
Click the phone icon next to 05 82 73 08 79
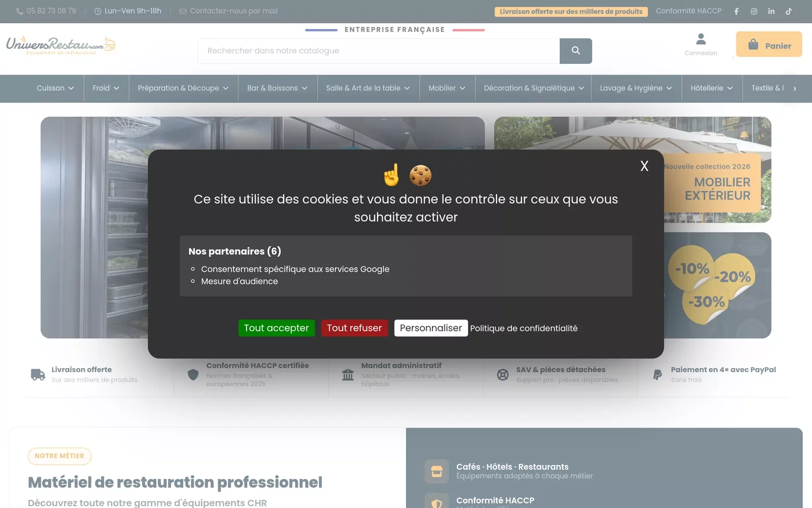20,11
